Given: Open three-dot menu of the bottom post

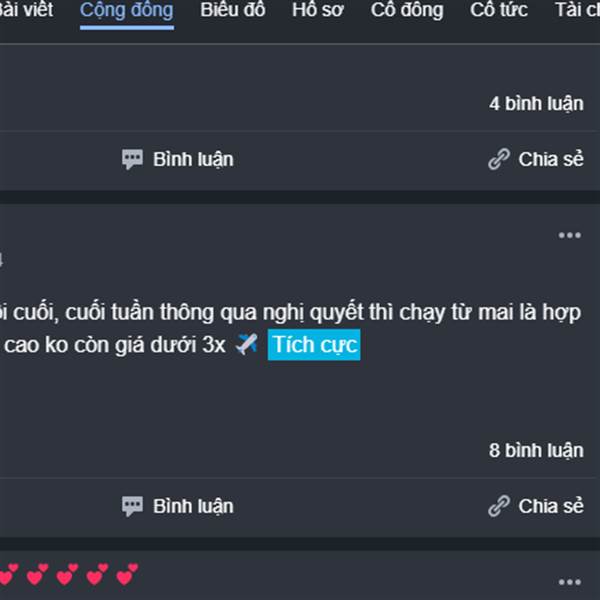Looking at the screenshot, I should 570,582.
